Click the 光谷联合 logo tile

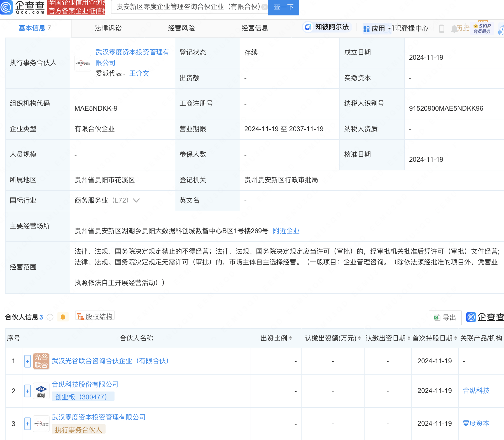[x=41, y=361]
